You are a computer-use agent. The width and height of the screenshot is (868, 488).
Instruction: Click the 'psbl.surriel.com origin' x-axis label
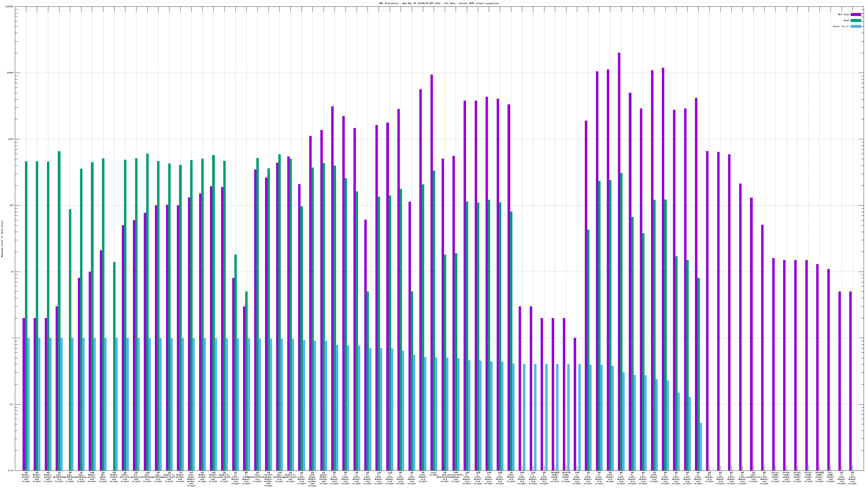[x=125, y=477]
